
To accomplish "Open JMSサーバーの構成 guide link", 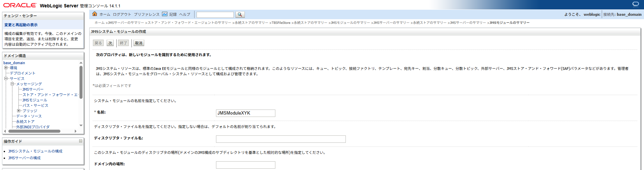I will tap(24, 158).
